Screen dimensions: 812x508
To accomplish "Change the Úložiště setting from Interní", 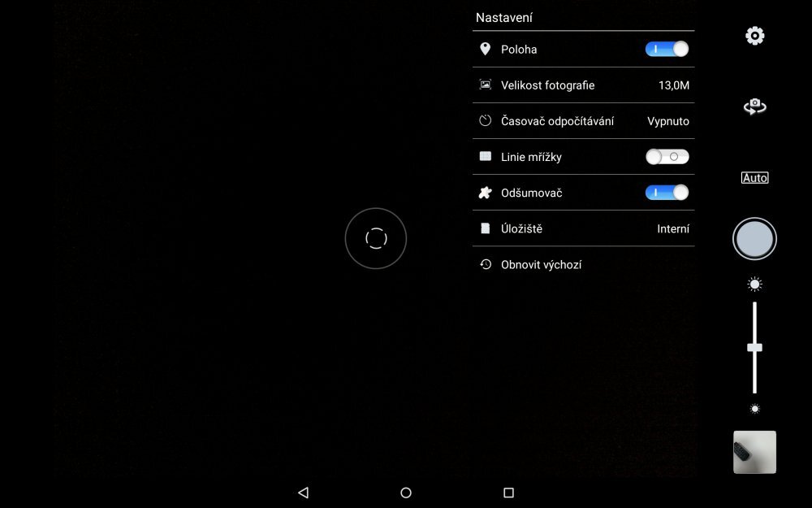I will (x=583, y=228).
